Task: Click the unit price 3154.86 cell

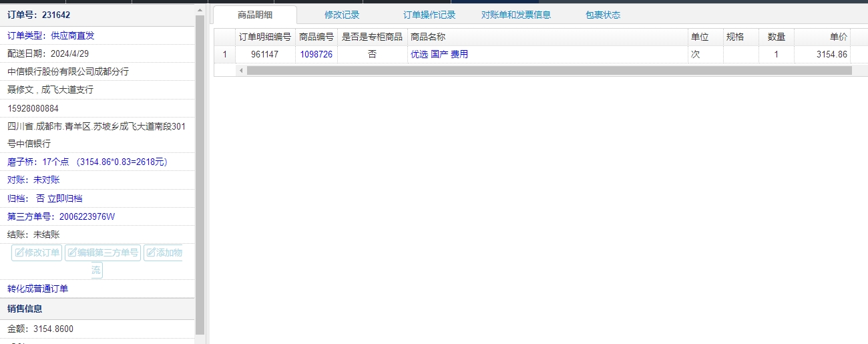Action: [822, 55]
